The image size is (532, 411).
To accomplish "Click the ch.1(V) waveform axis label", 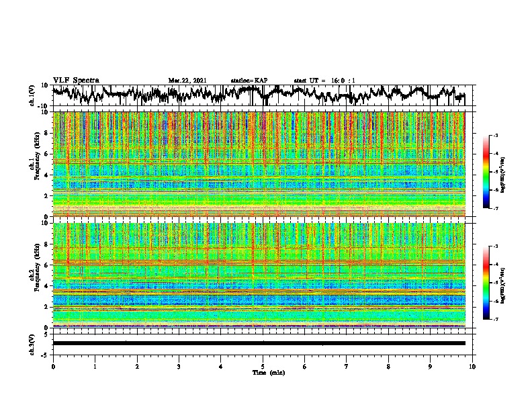I will (32, 95).
